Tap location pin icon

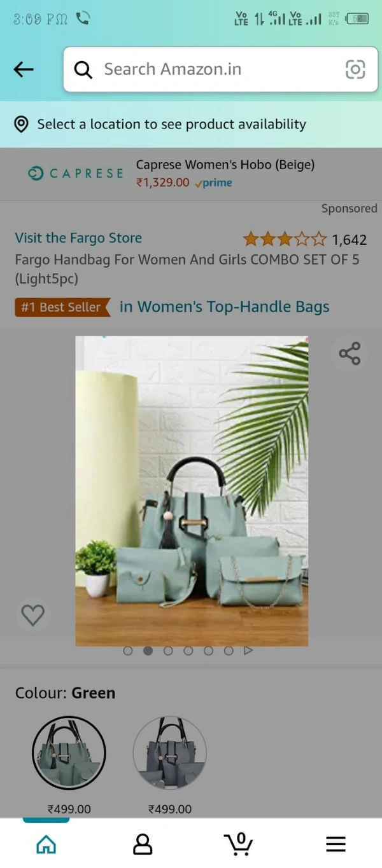21,125
